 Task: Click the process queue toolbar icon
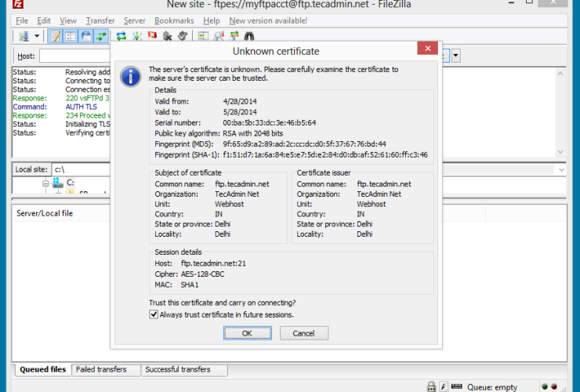136,36
